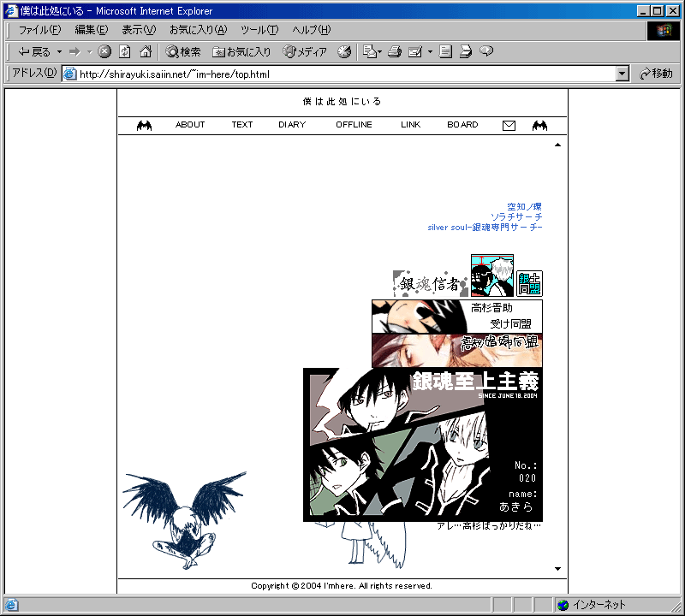Image resolution: width=685 pixels, height=616 pixels.
Task: Click the status bar page icon
Action: coord(11,605)
